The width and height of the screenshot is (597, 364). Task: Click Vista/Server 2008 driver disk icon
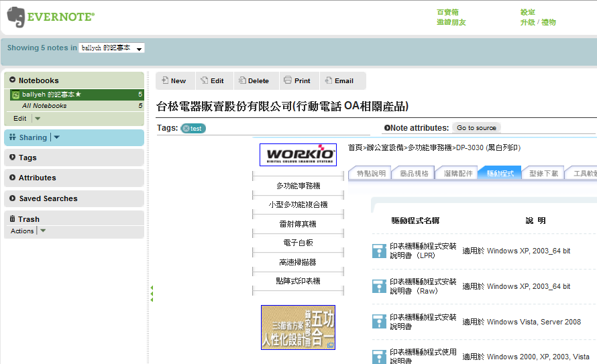tap(379, 321)
